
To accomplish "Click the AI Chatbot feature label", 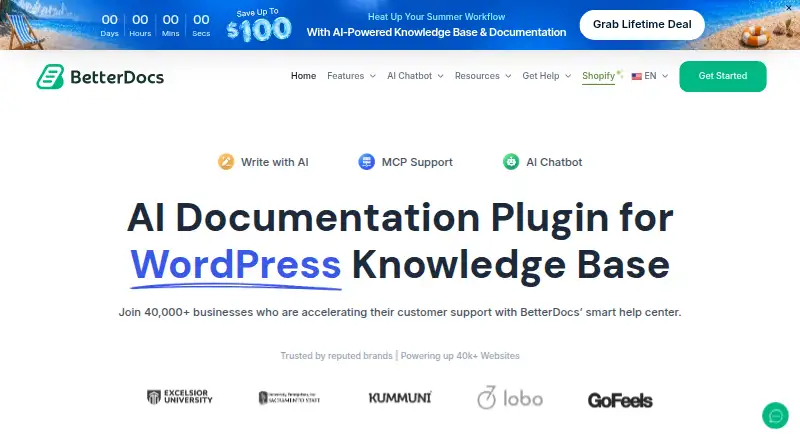I will (554, 162).
